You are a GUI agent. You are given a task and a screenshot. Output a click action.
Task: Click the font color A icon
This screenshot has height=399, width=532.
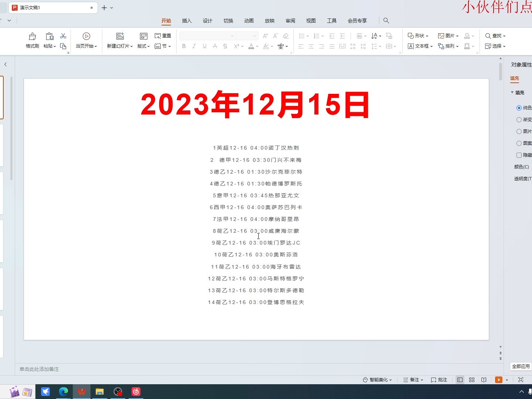click(251, 46)
